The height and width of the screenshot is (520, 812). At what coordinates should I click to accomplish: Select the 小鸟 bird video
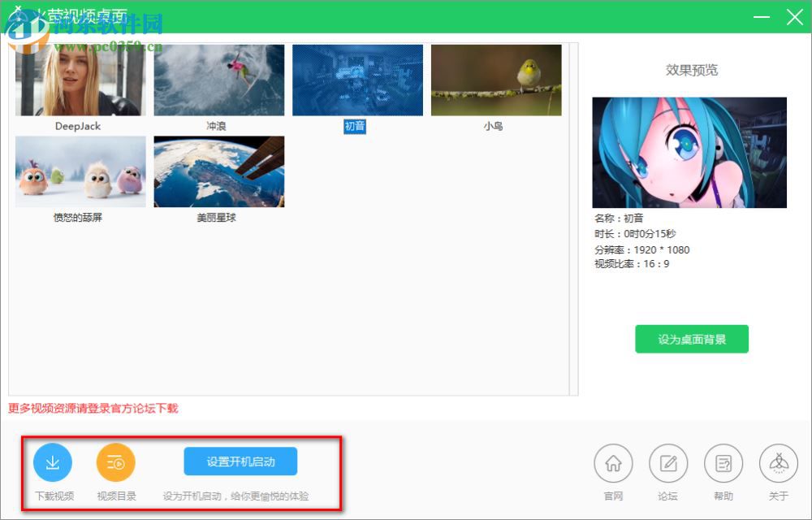(496, 79)
